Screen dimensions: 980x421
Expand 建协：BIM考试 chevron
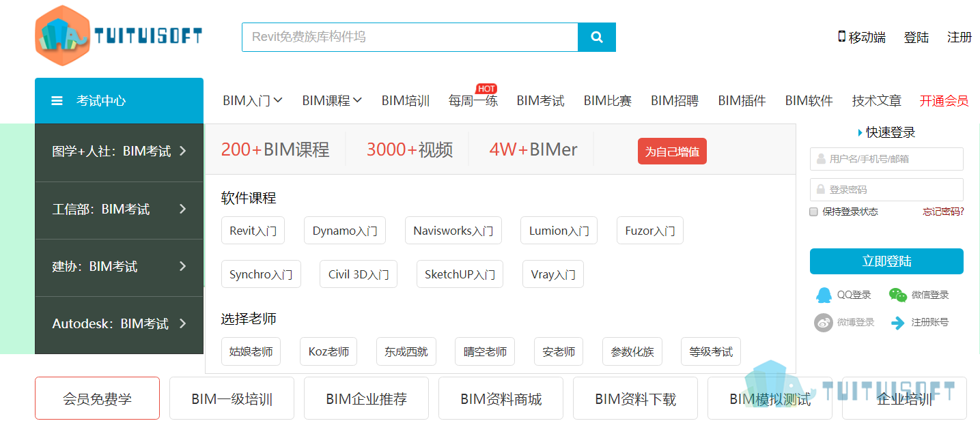tap(182, 266)
